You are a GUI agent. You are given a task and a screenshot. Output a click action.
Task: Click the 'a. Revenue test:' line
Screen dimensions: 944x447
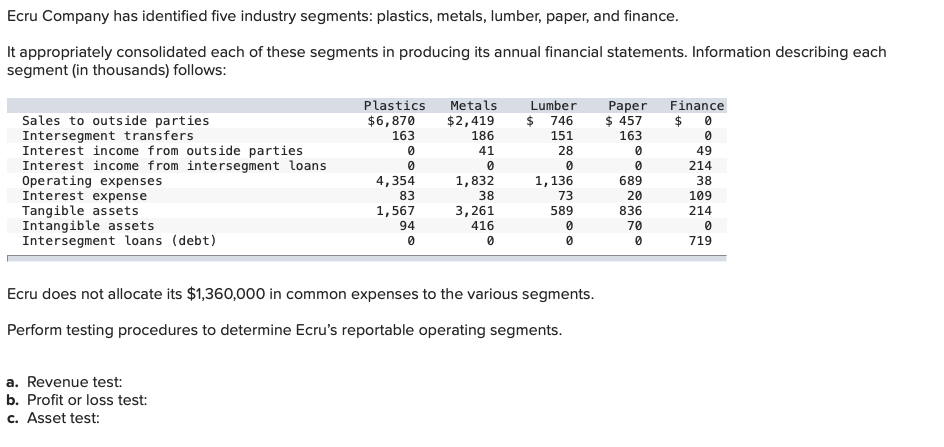pos(64,383)
